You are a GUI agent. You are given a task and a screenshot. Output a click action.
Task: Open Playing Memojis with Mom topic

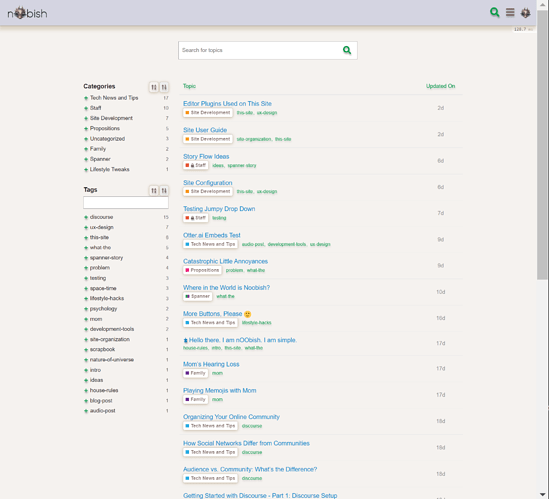click(220, 390)
